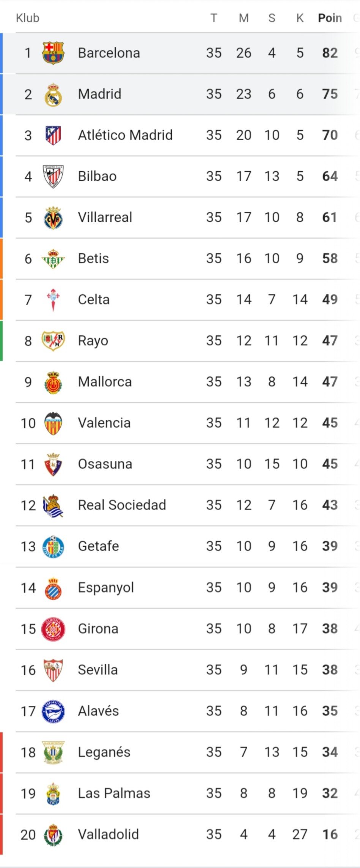Select the Villarreal yellow crest icon
The height and width of the screenshot is (868, 360).
pyautogui.click(x=53, y=218)
